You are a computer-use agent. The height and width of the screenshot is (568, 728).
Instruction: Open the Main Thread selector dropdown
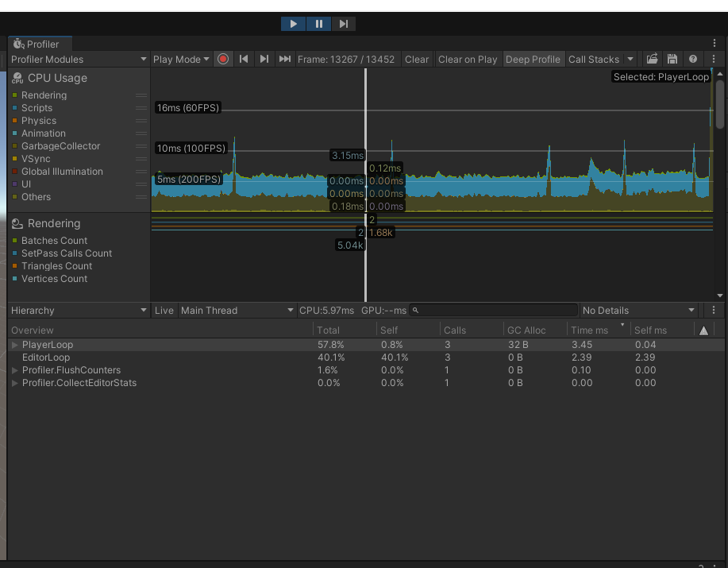(x=237, y=310)
